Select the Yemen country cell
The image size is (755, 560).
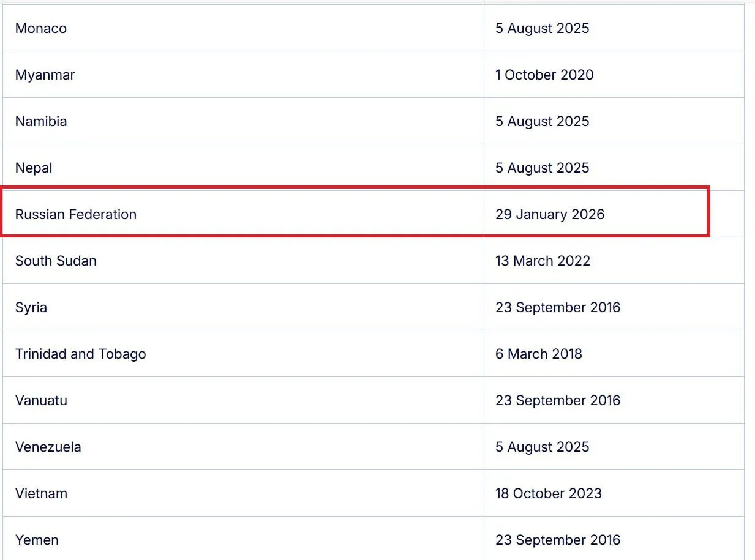click(37, 540)
